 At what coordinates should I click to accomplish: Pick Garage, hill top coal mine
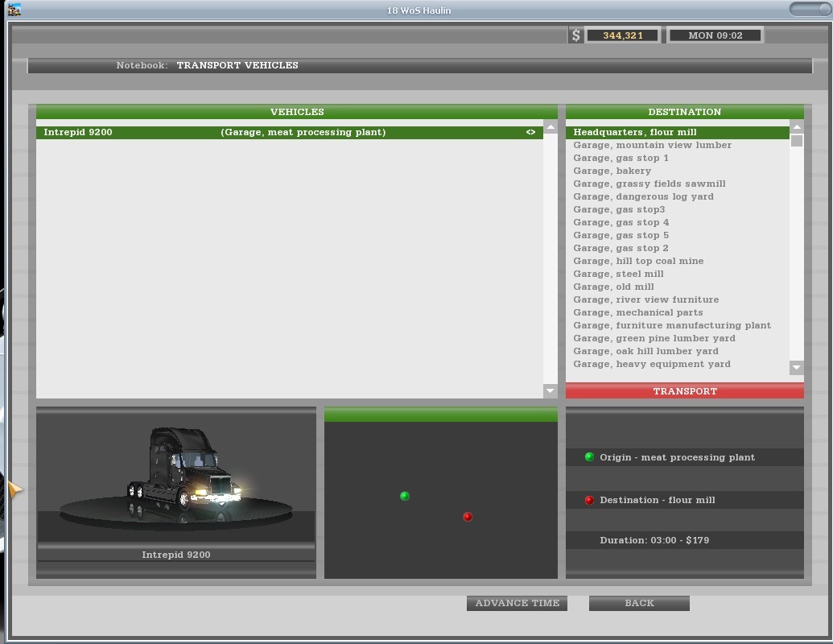638,261
